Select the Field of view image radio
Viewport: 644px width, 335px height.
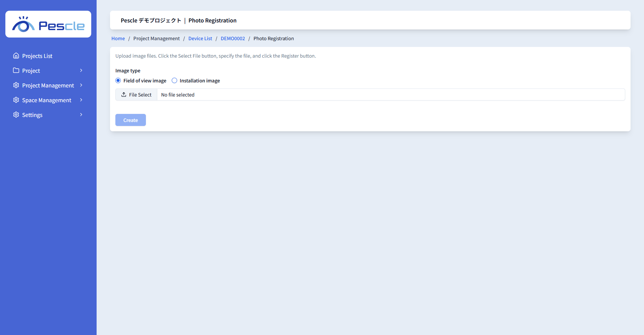tap(118, 80)
